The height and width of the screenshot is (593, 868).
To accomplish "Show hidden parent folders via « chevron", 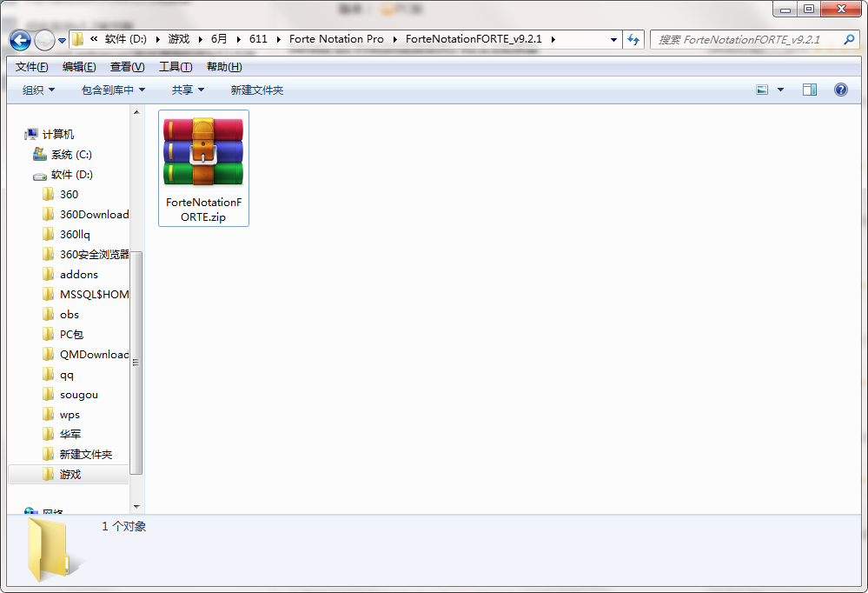I will coord(94,39).
